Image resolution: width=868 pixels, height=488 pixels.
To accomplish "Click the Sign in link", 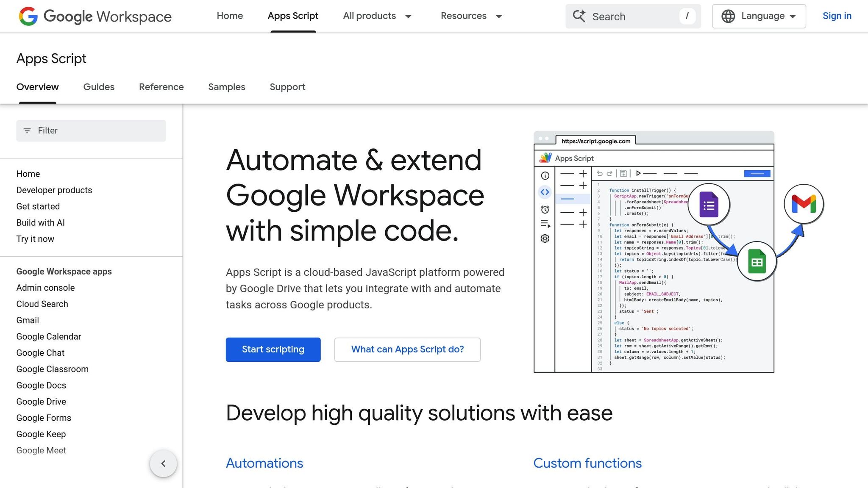I will pos(837,16).
